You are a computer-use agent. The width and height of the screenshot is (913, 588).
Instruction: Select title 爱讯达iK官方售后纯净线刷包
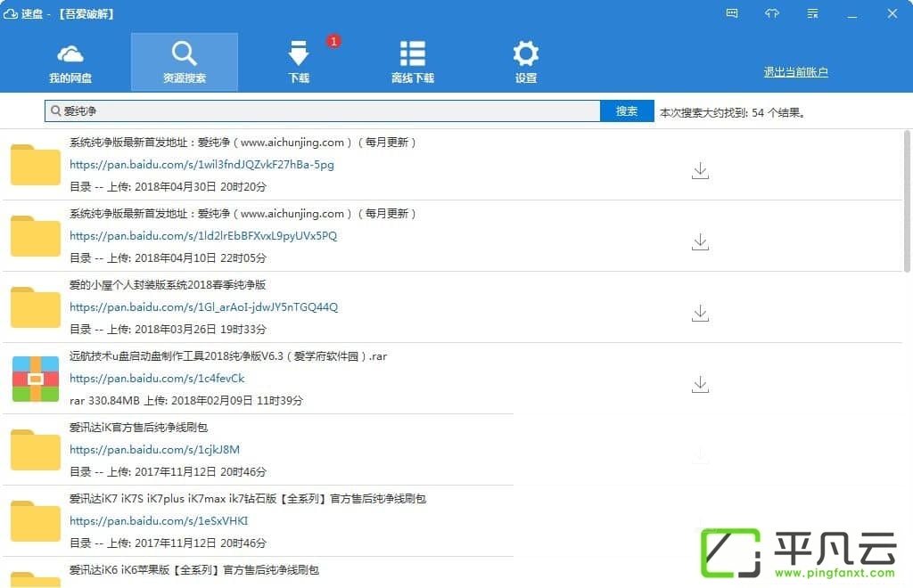[x=138, y=427]
